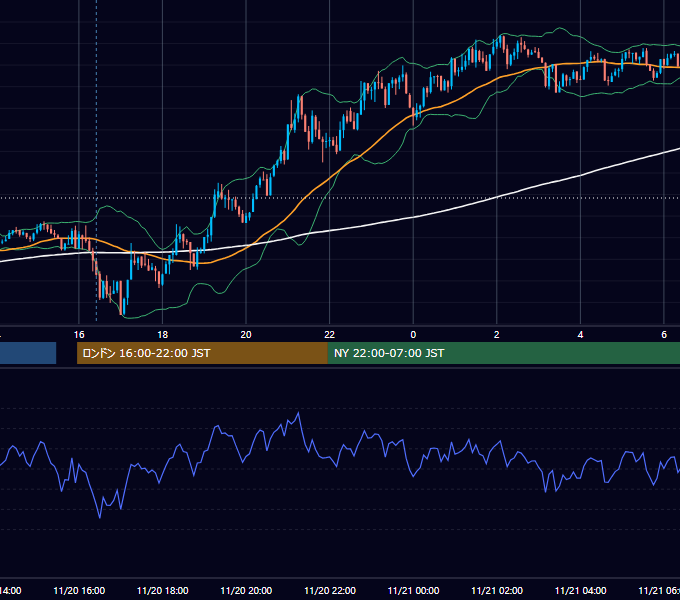Image resolution: width=680 pixels, height=600 pixels.
Task: Click the 0 hour label on chart axis
Action: pos(413,335)
